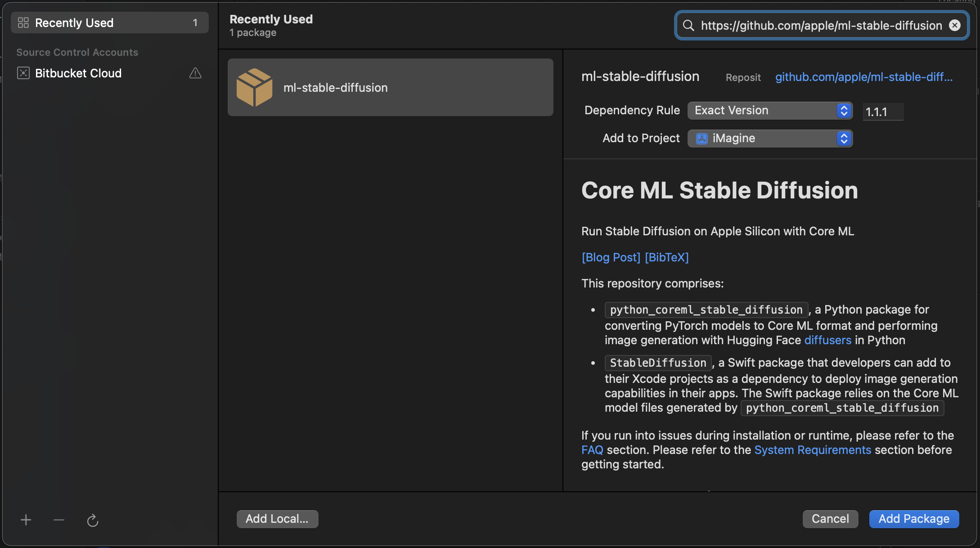Click the plus button to add account
The height and width of the screenshot is (548, 980).
pyautogui.click(x=26, y=520)
